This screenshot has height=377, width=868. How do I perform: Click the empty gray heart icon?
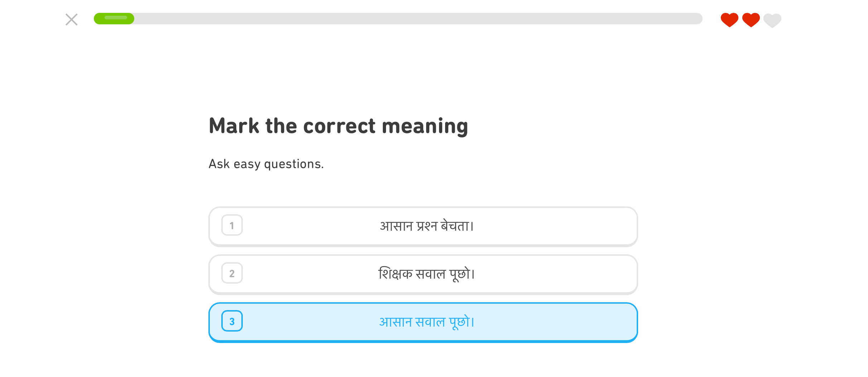click(x=772, y=20)
